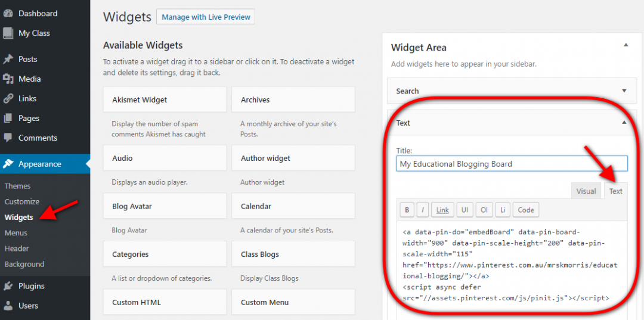Viewport: 644px width, 320px height.
Task: Click the Pages icon in sidebar
Action: [8, 118]
